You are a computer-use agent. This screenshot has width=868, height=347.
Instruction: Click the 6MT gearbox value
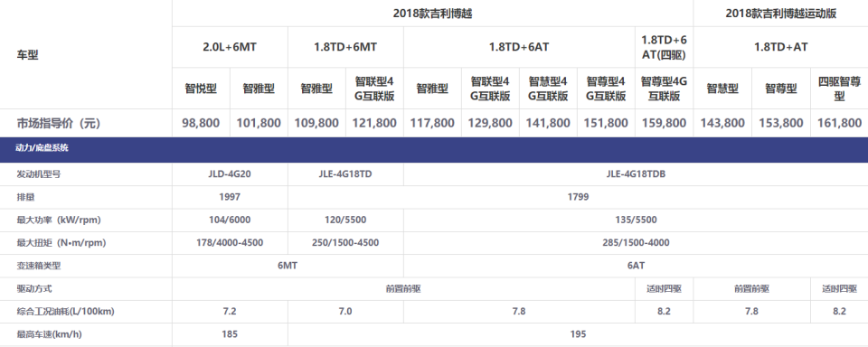click(x=288, y=266)
